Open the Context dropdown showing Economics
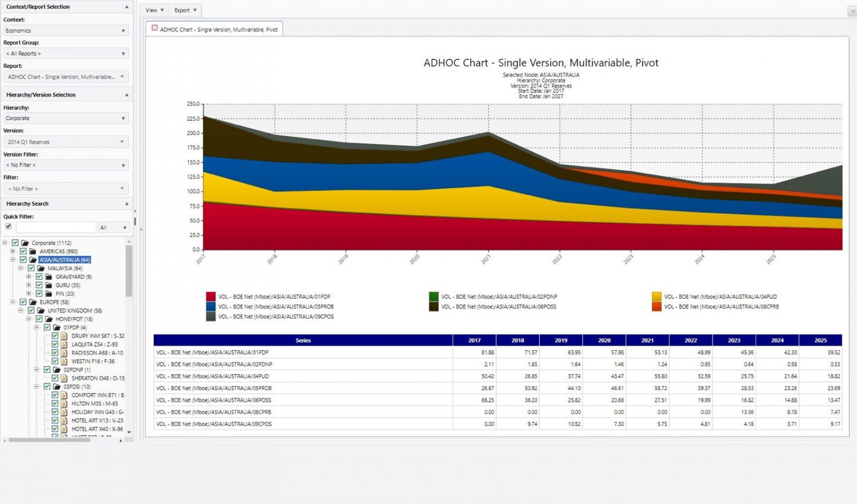This screenshot has height=504, width=857. click(66, 31)
